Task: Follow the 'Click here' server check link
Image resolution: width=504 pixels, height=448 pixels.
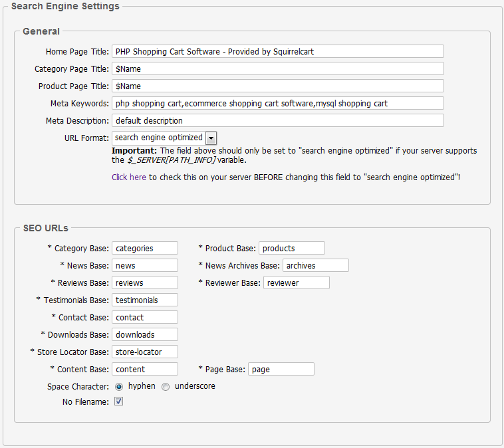Action: click(128, 177)
